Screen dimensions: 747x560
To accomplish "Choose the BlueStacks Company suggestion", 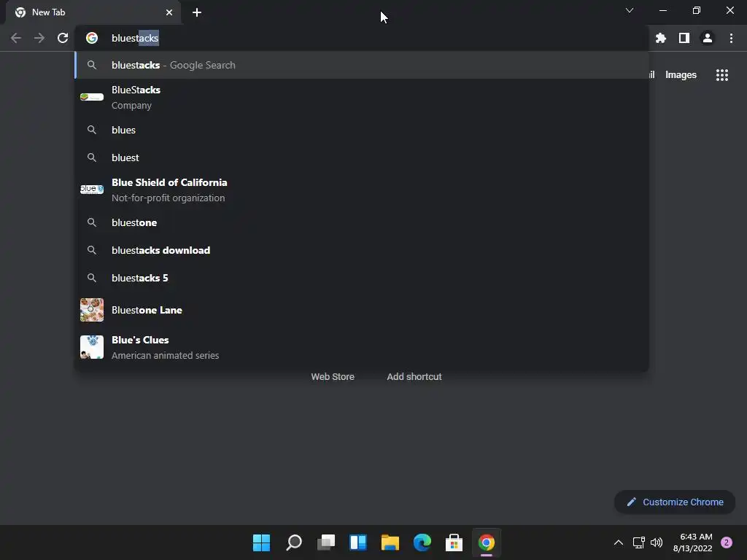I will coord(362,98).
